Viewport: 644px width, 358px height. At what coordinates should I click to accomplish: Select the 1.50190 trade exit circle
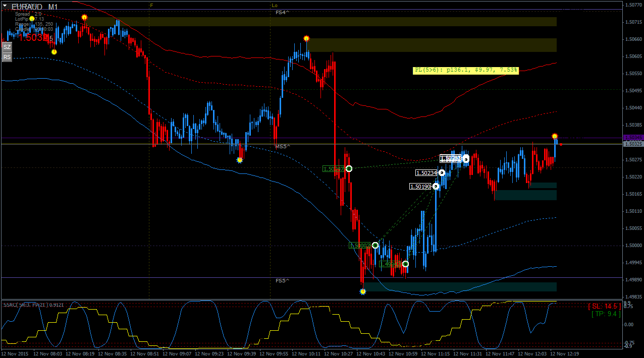click(436, 186)
